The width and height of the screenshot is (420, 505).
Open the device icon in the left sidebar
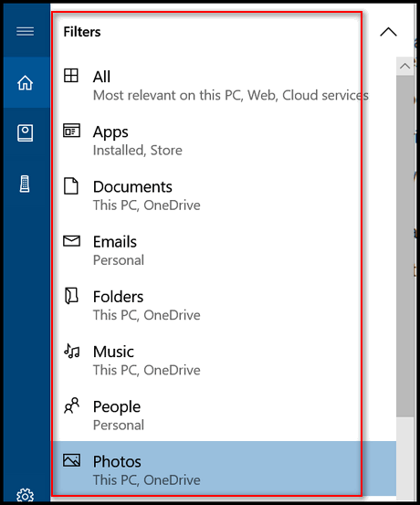tap(25, 184)
